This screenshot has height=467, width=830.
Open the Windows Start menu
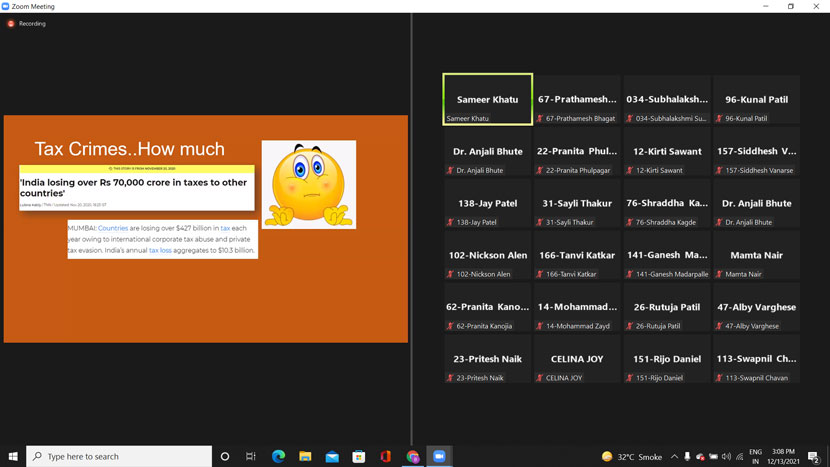13,456
